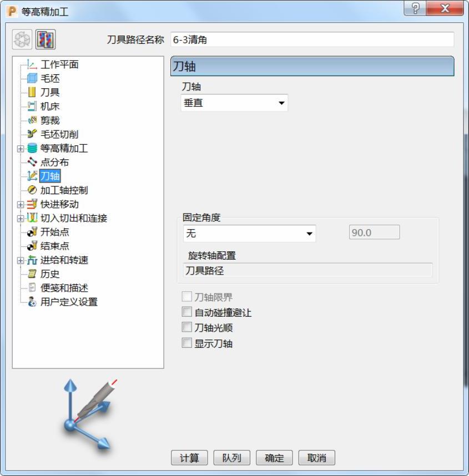Click the 刀具路径名称 input field
Image resolution: width=469 pixels, height=476 pixels.
point(312,39)
